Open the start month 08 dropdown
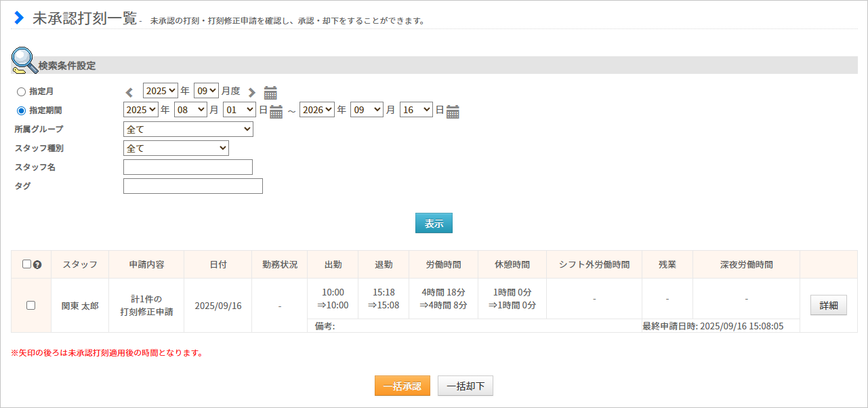 pos(190,110)
